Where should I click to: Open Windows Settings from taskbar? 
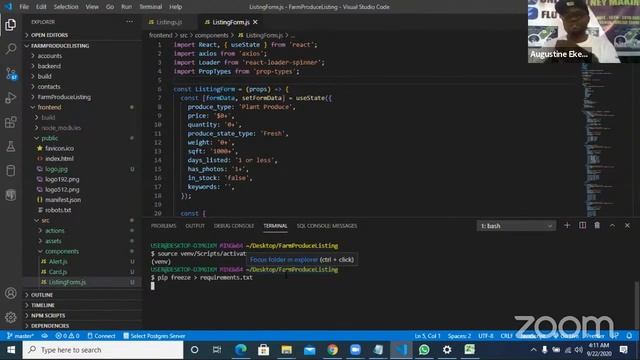click(x=447, y=350)
